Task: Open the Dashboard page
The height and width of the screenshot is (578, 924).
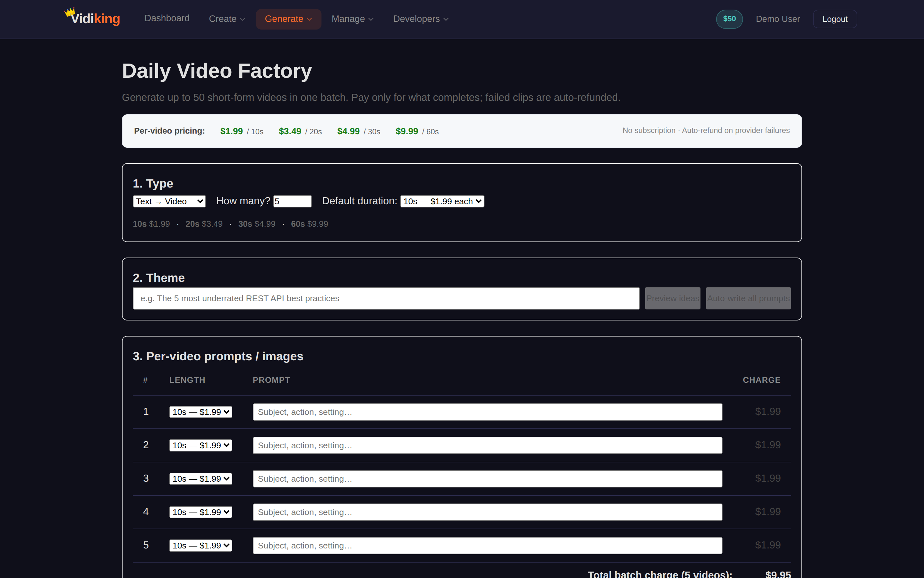Action: point(167,18)
